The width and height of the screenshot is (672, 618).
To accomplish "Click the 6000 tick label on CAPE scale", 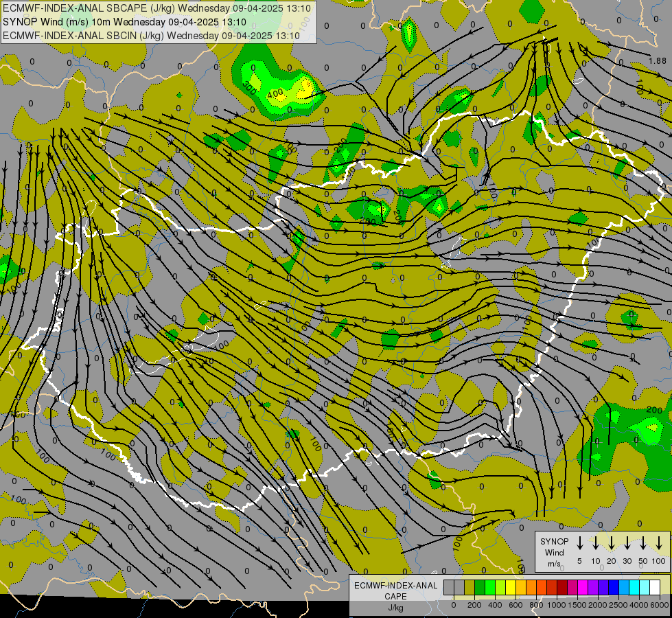I will click(x=660, y=605).
